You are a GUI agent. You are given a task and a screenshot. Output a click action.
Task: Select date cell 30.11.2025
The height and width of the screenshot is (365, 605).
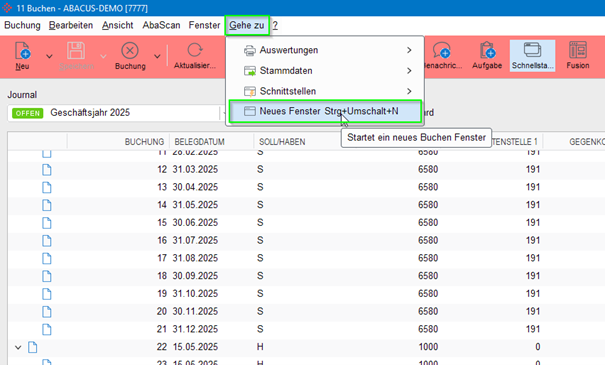click(195, 311)
